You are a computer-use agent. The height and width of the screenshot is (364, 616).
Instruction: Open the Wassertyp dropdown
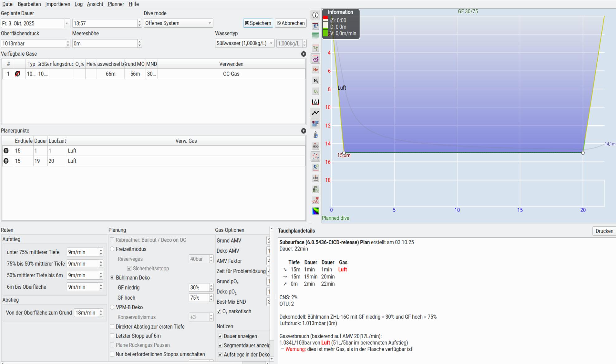click(244, 44)
